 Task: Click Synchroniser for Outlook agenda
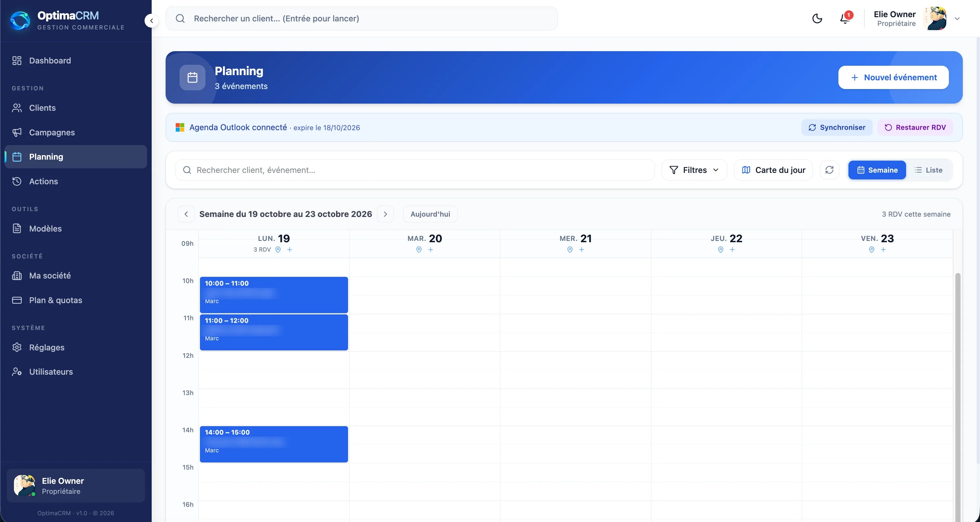pos(837,127)
